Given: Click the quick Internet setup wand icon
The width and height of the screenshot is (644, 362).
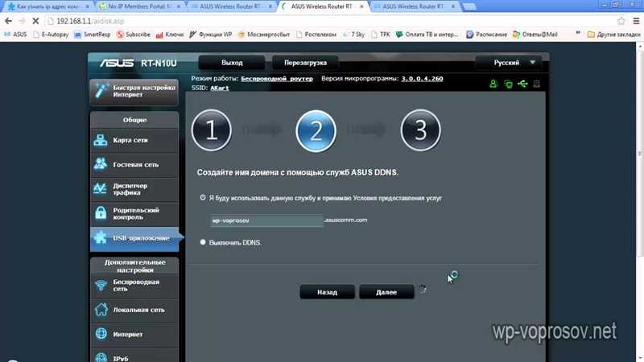Looking at the screenshot, I should pyautogui.click(x=101, y=91).
